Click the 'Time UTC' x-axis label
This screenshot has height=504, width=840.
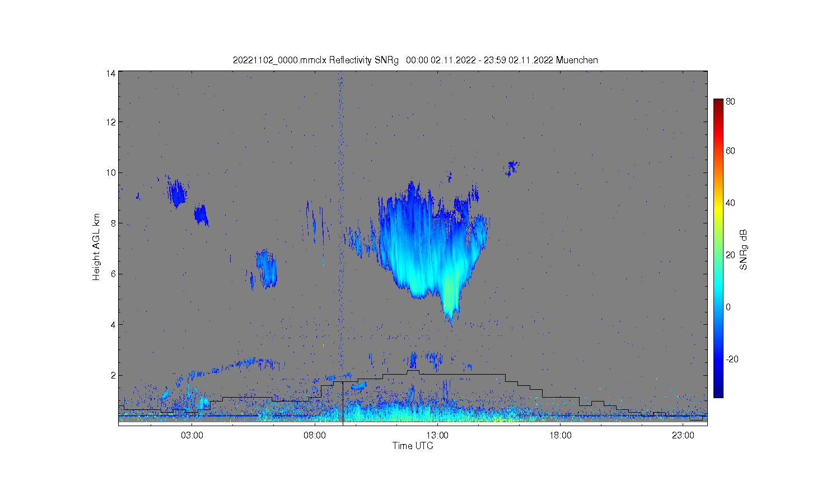tap(413, 446)
